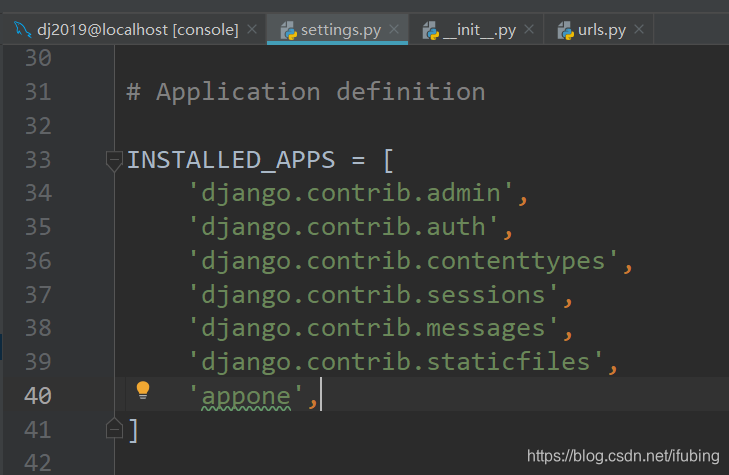The width and height of the screenshot is (729, 475).
Task: Click the database console icon on first tab
Action: point(22,30)
